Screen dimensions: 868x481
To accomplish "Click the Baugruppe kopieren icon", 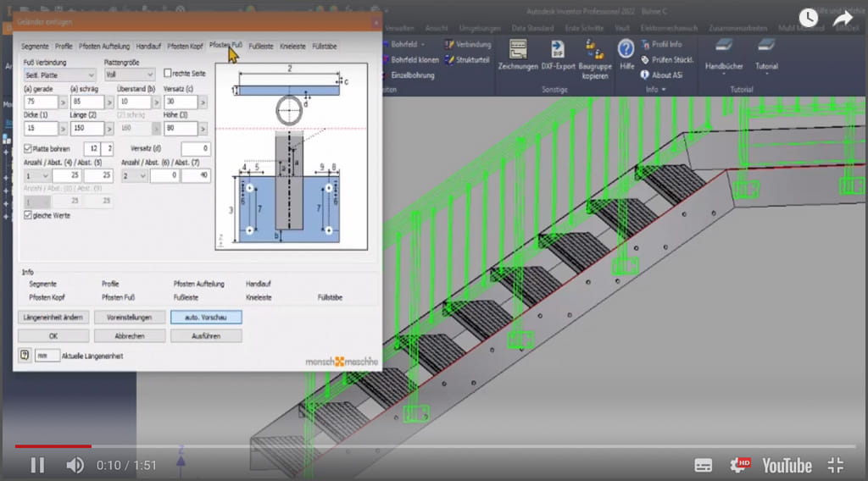I will pyautogui.click(x=596, y=50).
